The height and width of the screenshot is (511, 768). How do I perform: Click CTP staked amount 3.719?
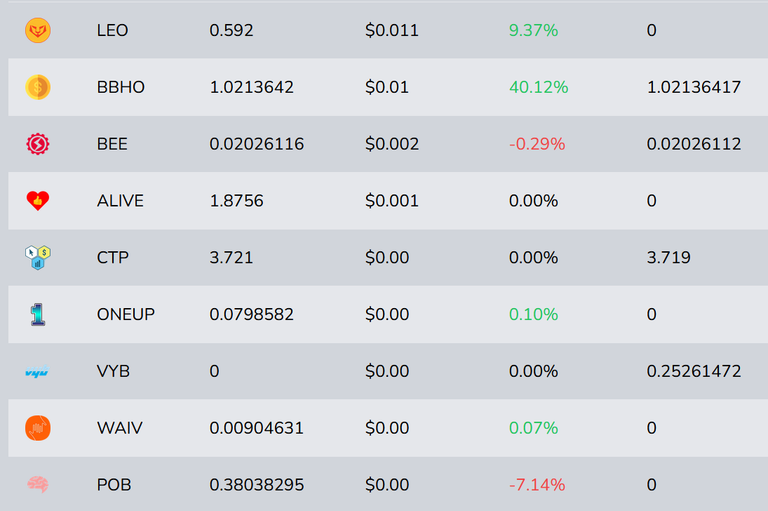point(669,258)
